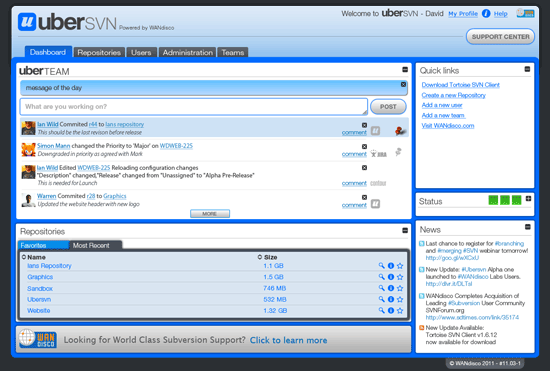Click to learn more about Subversion Support

(288, 340)
